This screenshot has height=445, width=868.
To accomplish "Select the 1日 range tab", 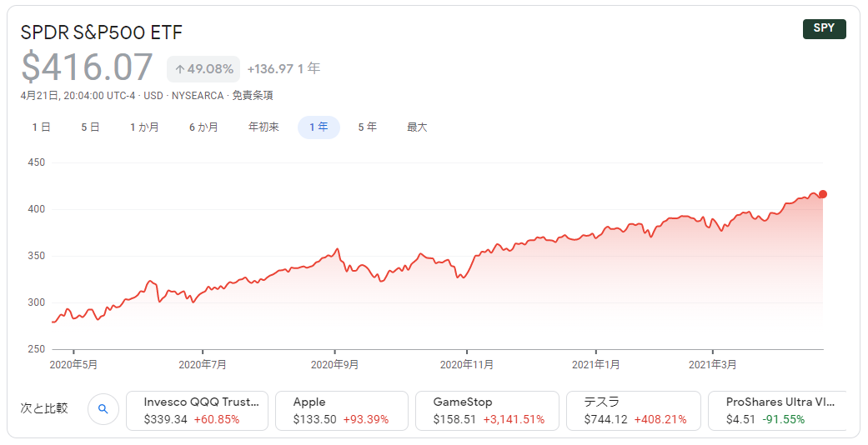I will click(41, 127).
